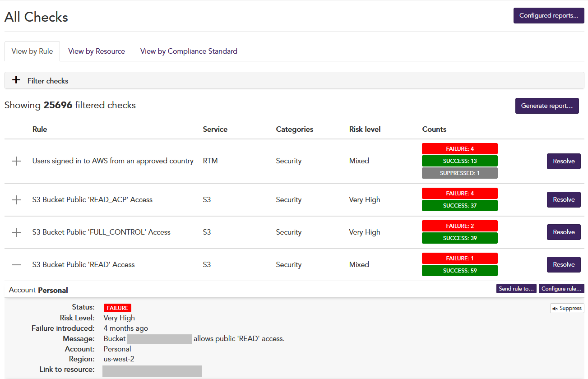Click the Risk level column header

(365, 129)
